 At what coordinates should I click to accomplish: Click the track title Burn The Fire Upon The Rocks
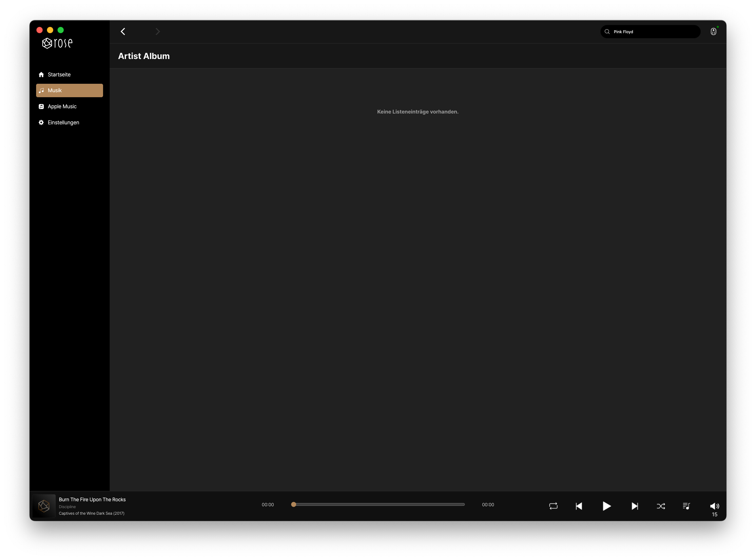point(92,500)
